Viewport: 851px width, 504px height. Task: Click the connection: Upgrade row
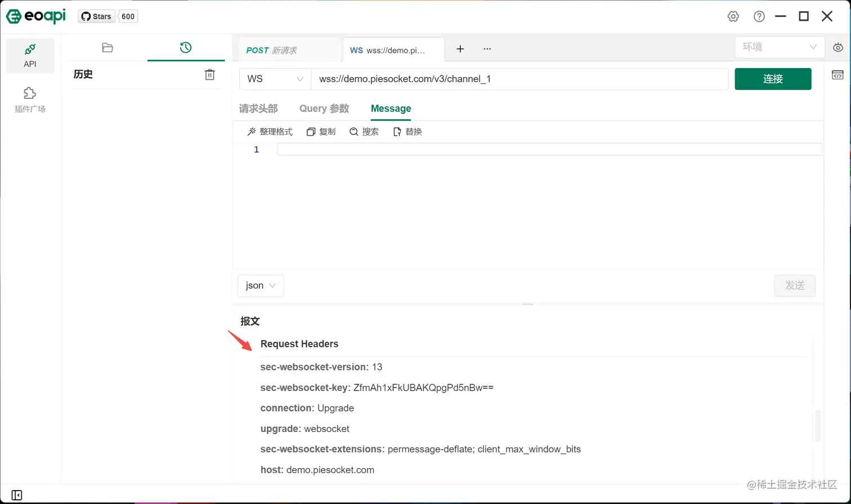[x=307, y=408]
